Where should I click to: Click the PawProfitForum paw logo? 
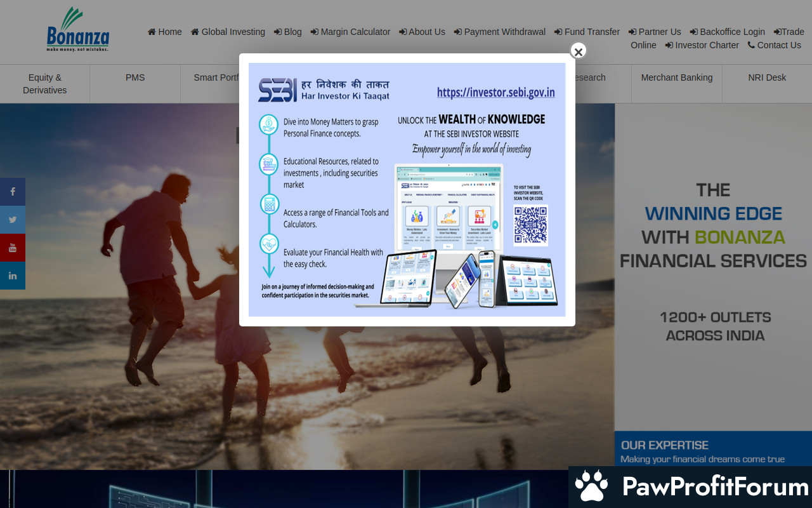tap(591, 486)
